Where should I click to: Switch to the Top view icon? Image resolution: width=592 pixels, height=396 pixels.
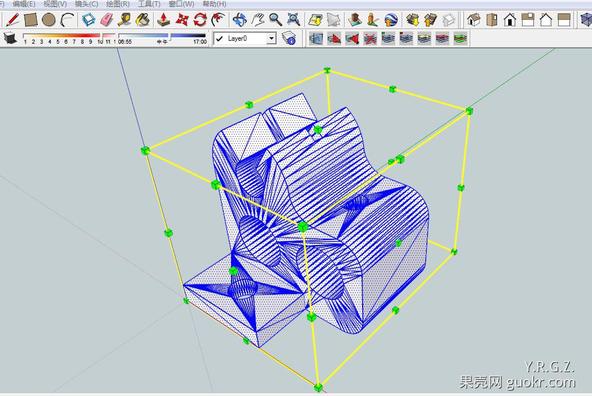coord(492,20)
